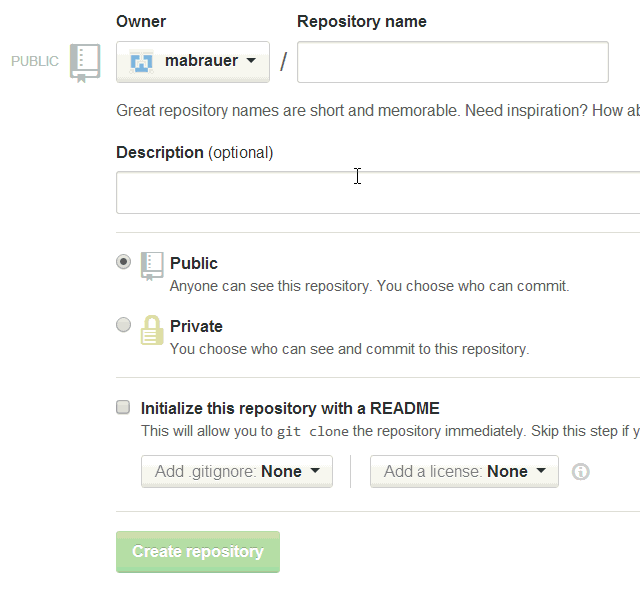Select the Private radio button
Image resolution: width=640 pixels, height=600 pixels.
point(123,325)
